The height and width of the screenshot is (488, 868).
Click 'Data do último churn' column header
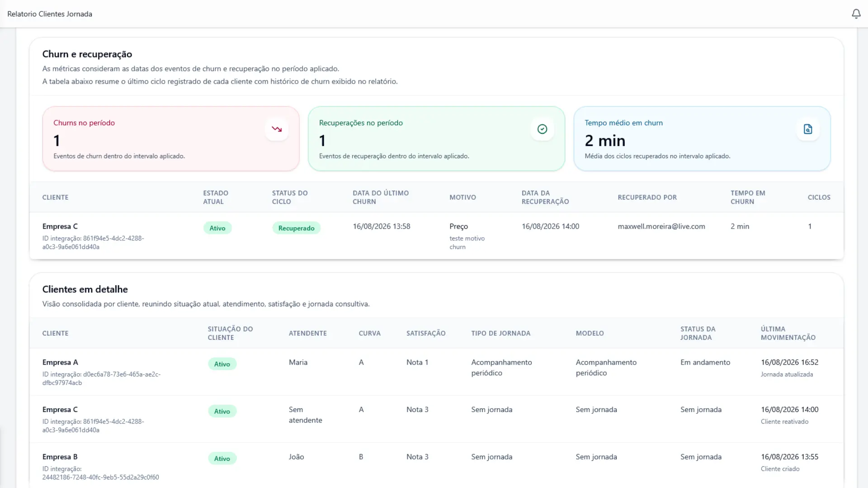381,197
